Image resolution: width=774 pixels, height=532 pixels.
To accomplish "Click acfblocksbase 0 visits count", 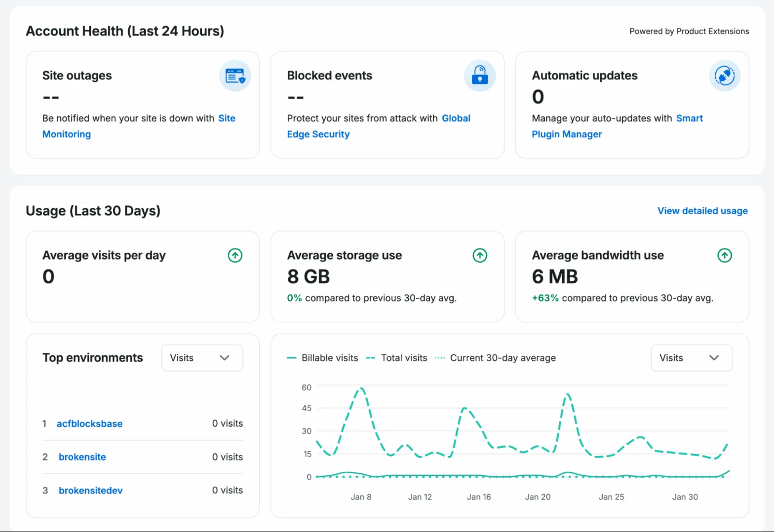I will (228, 423).
